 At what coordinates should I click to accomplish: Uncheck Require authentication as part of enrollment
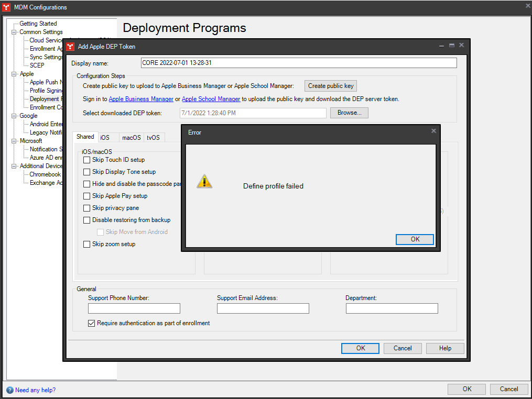tap(92, 323)
